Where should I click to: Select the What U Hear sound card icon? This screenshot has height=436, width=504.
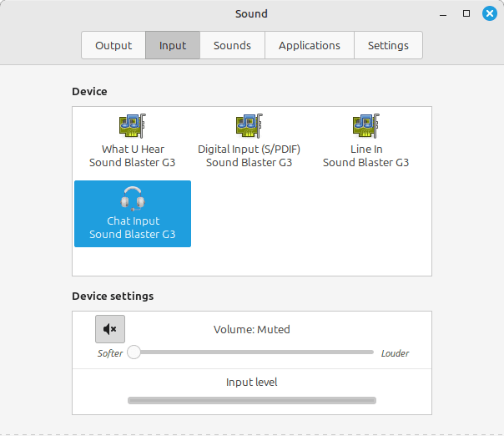point(133,126)
